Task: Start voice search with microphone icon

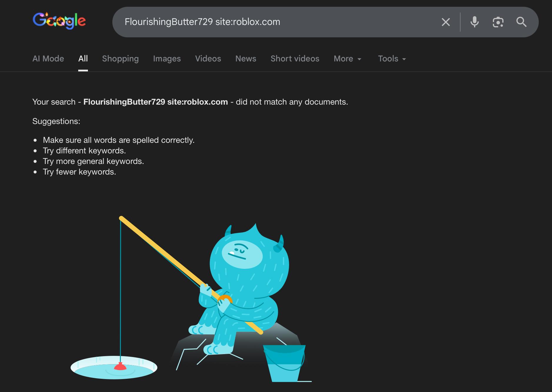Action: (474, 22)
